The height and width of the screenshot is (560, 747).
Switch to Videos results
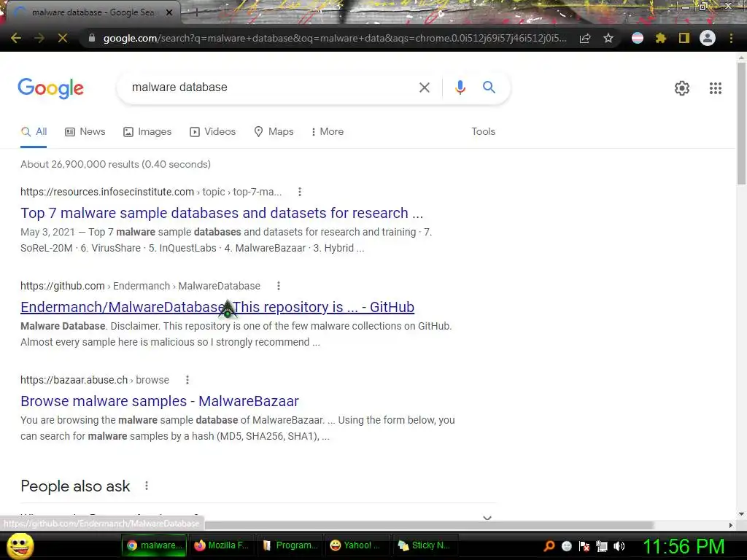click(x=212, y=132)
